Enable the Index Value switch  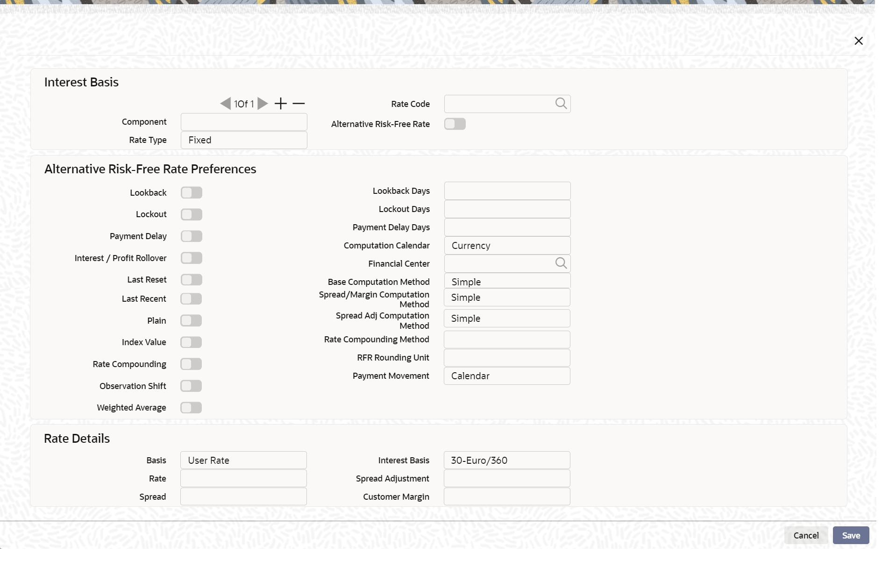pyautogui.click(x=191, y=342)
